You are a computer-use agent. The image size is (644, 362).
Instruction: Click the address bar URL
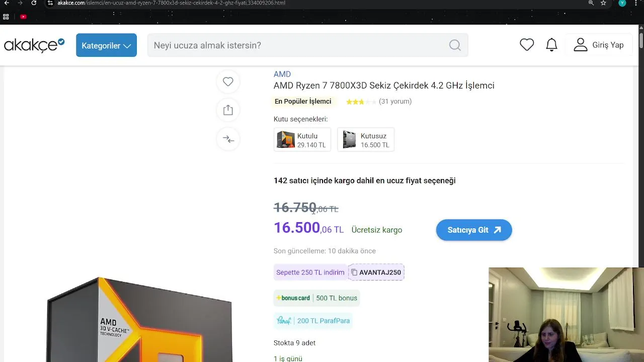coord(171,3)
